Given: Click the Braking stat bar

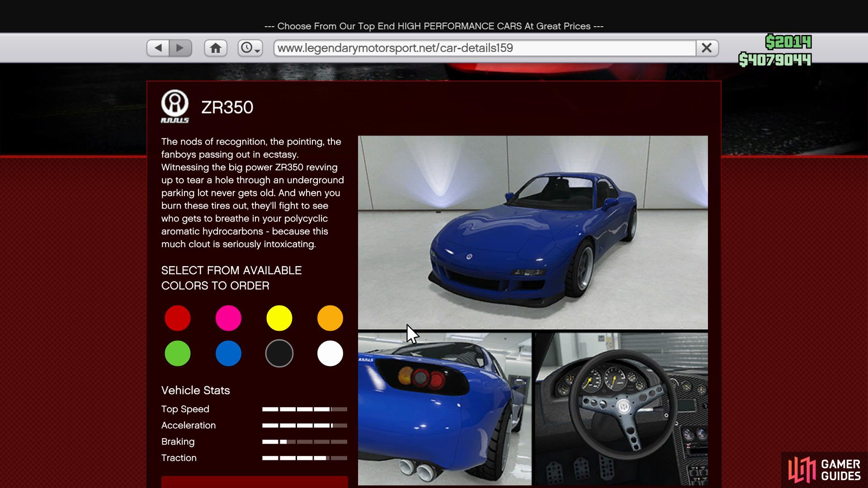Looking at the screenshot, I should click(x=305, y=442).
